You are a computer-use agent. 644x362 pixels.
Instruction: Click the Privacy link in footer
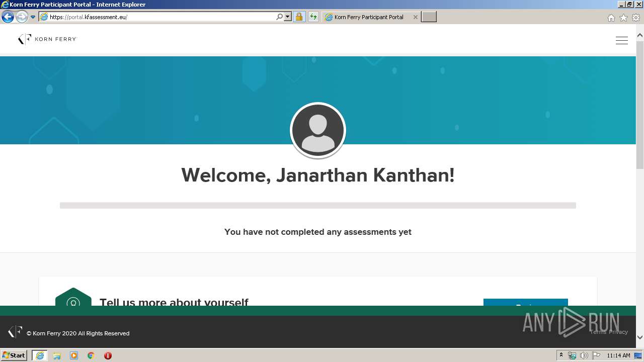618,332
